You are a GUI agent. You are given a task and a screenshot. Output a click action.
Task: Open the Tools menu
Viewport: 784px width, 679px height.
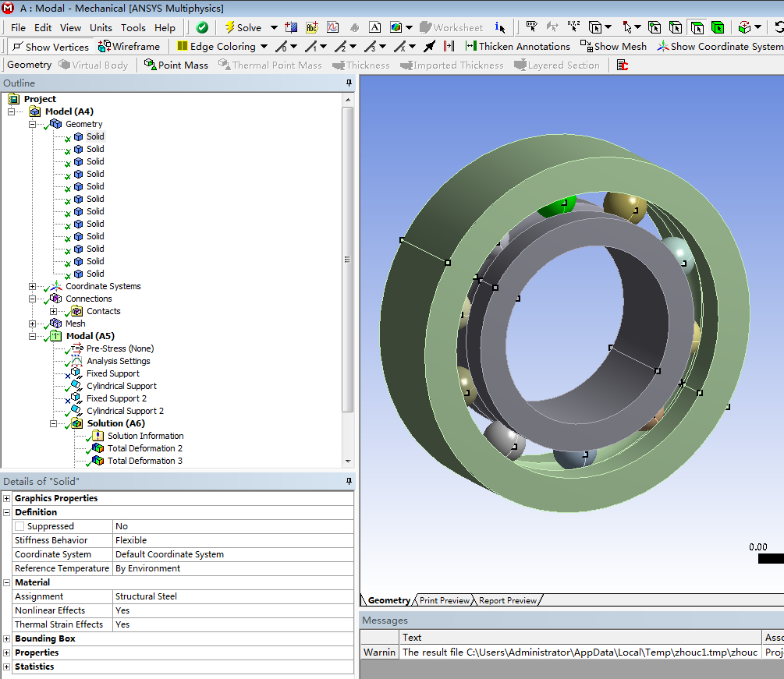coord(133,28)
